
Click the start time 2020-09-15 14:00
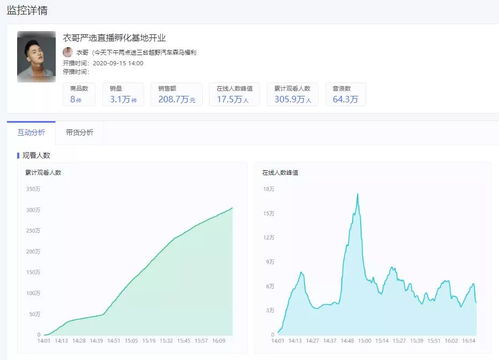click(118, 63)
